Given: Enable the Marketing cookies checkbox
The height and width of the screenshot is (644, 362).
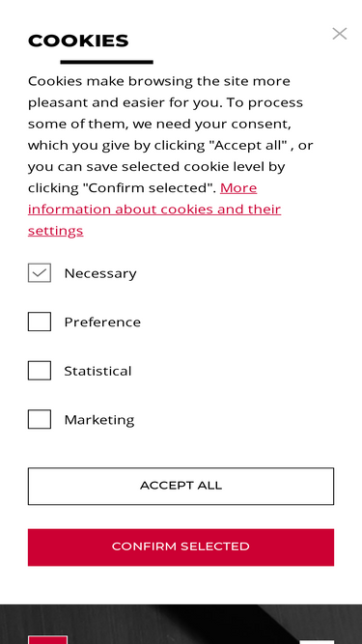Looking at the screenshot, I should coord(40,419).
